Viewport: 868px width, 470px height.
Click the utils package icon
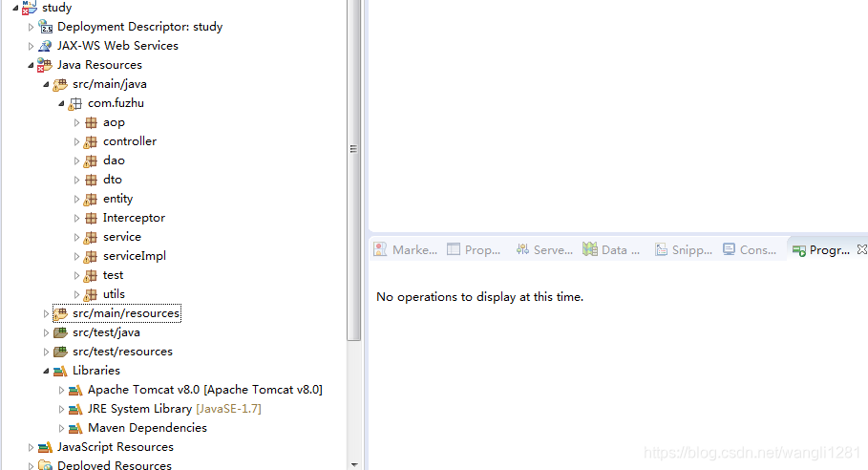pos(90,294)
